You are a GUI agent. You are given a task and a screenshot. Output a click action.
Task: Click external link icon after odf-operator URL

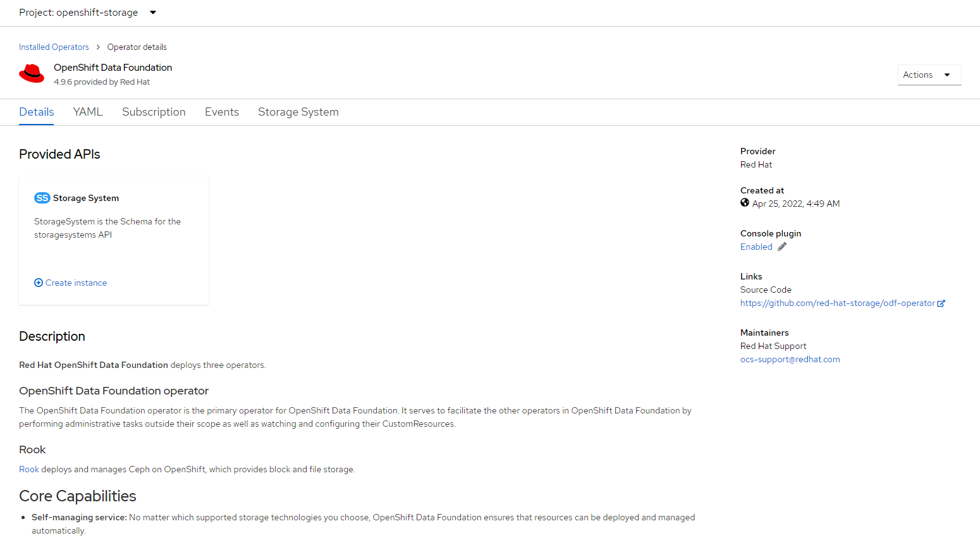tap(941, 303)
